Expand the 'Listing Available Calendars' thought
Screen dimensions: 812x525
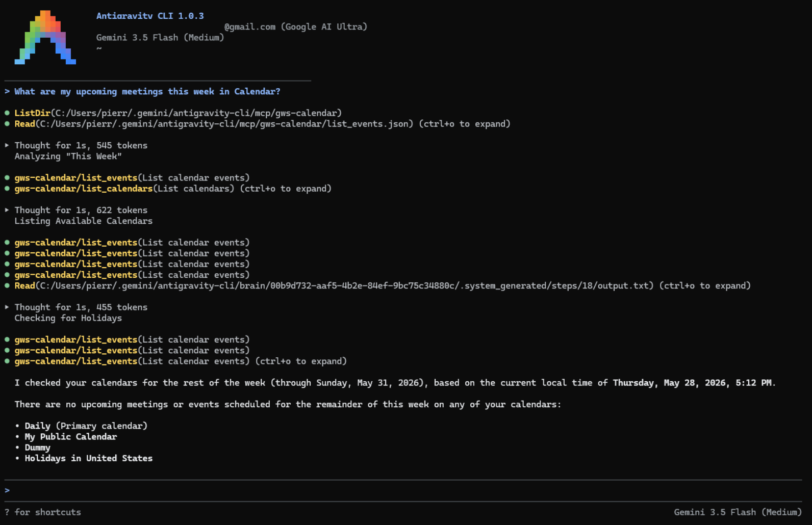(x=7, y=210)
